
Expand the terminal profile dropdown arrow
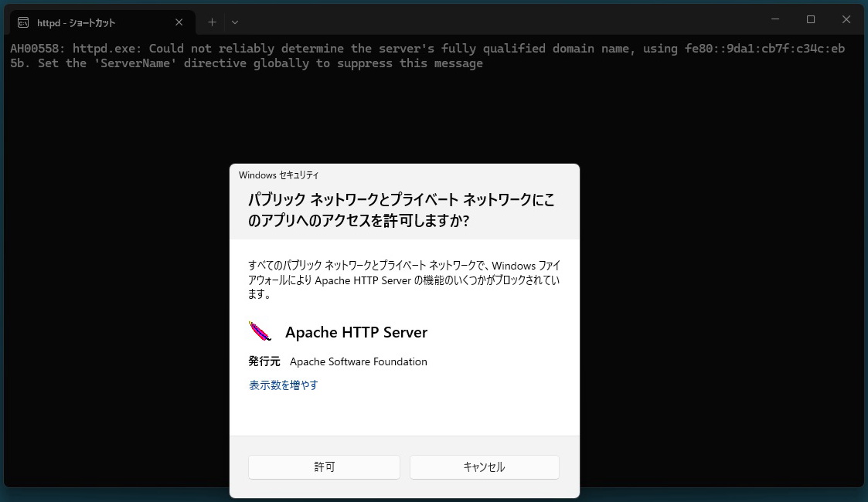235,22
